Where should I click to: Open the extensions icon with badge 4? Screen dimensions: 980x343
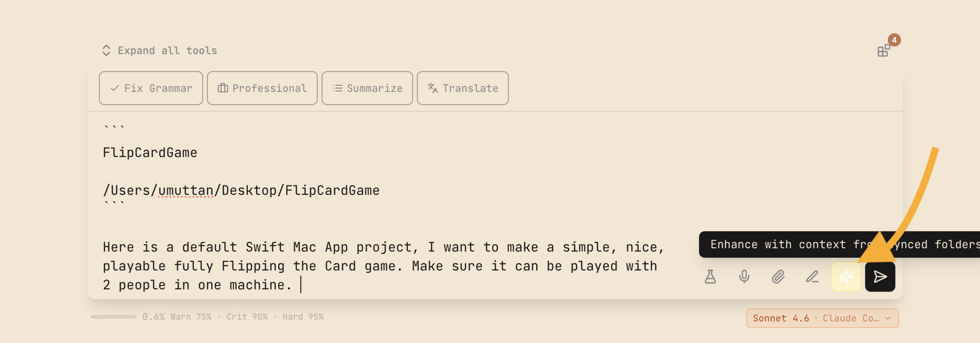883,50
